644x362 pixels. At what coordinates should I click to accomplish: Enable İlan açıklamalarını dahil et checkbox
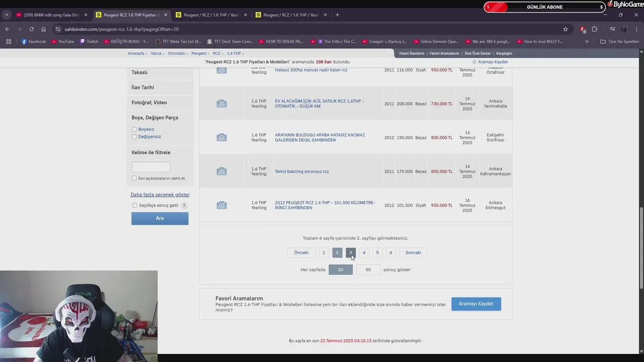(134, 178)
